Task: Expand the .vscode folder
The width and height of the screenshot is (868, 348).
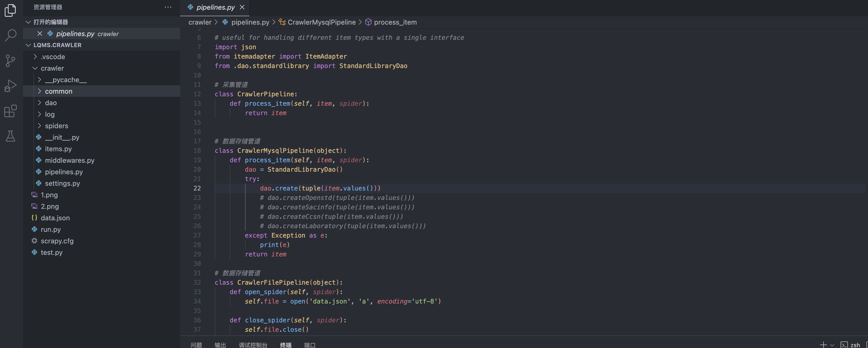Action: [35, 57]
